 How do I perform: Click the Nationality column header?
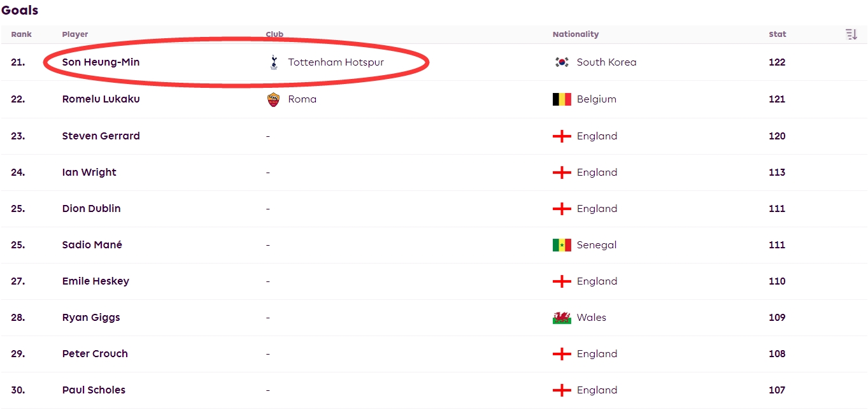(576, 34)
